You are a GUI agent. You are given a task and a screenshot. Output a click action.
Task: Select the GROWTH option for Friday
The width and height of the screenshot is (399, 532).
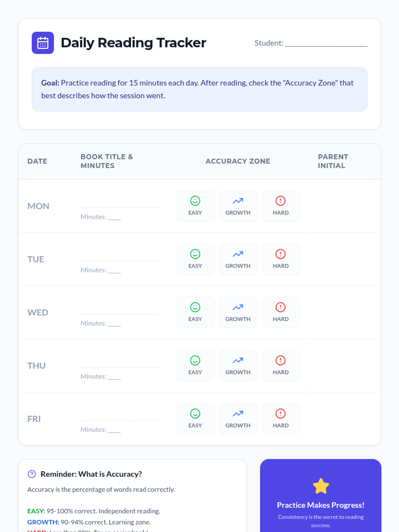[x=238, y=419]
